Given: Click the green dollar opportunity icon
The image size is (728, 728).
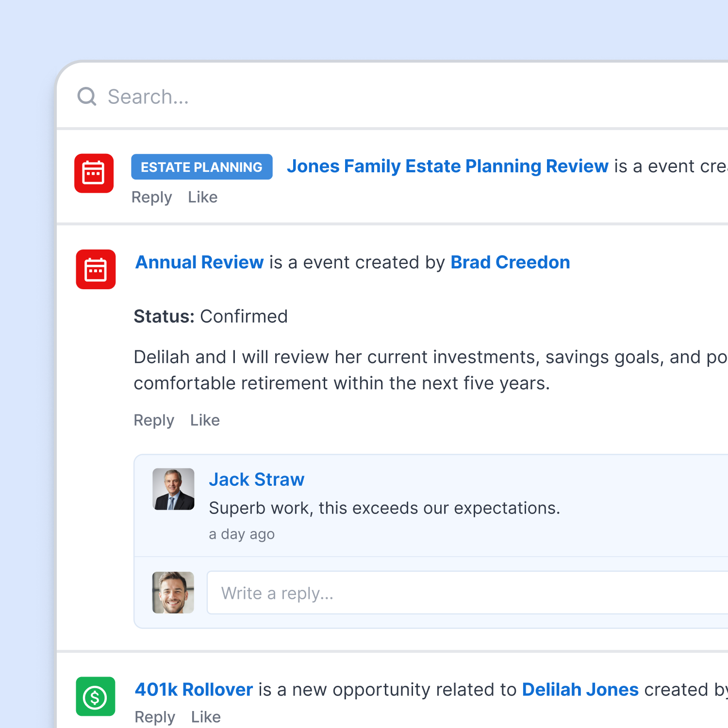Looking at the screenshot, I should [96, 696].
